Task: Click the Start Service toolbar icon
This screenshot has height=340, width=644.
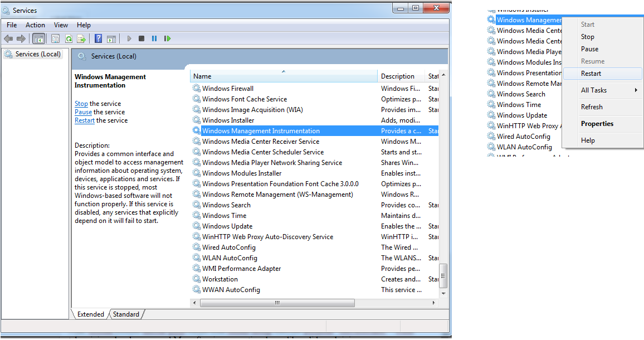Action: [129, 38]
